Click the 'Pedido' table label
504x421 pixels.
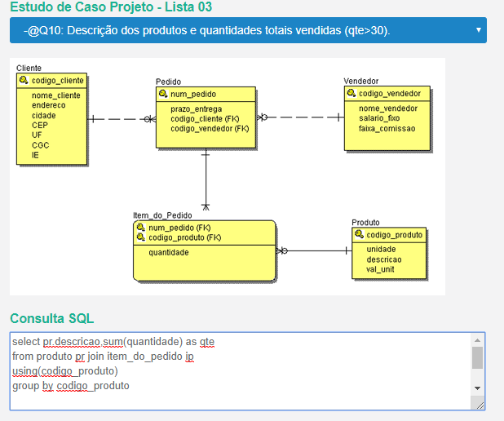click(169, 82)
